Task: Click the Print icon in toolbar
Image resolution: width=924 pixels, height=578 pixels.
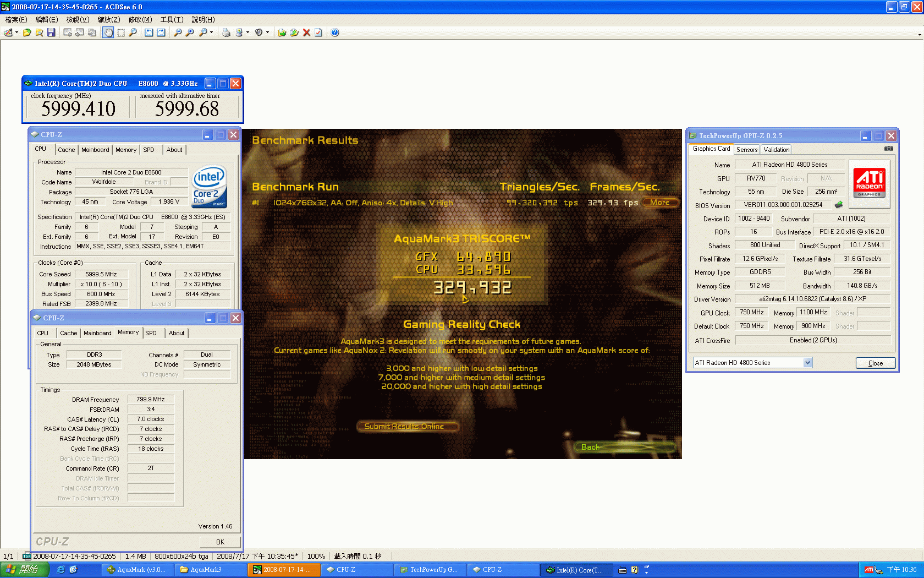Action: point(226,32)
